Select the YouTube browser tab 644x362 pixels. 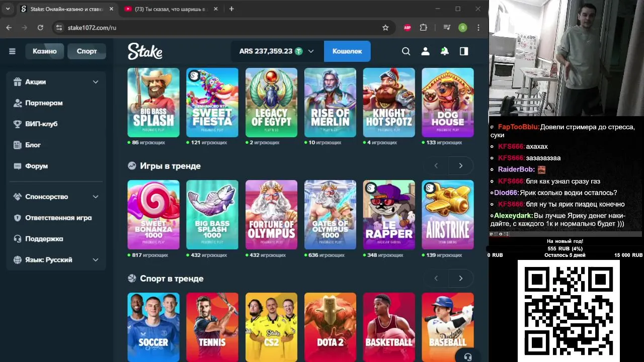tap(171, 9)
